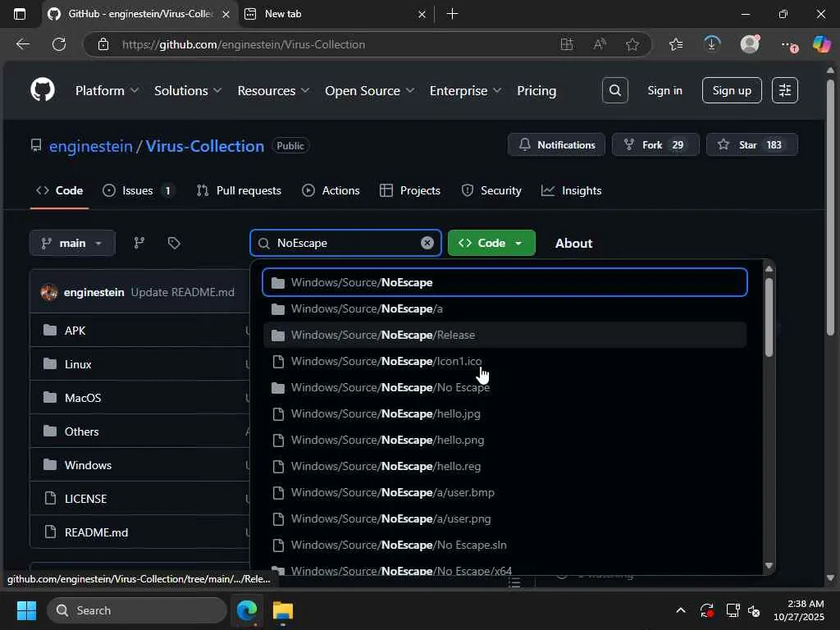Switch to the Actions tab

pos(331,190)
